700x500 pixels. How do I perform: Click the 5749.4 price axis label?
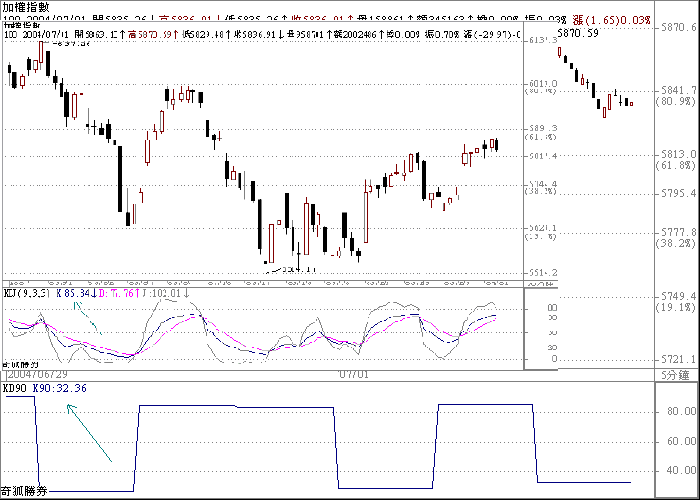[678, 296]
